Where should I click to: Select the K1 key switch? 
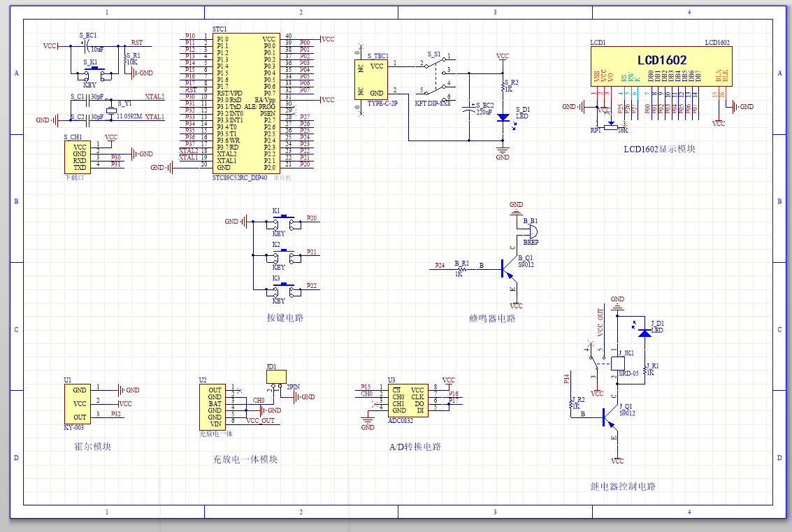click(282, 222)
